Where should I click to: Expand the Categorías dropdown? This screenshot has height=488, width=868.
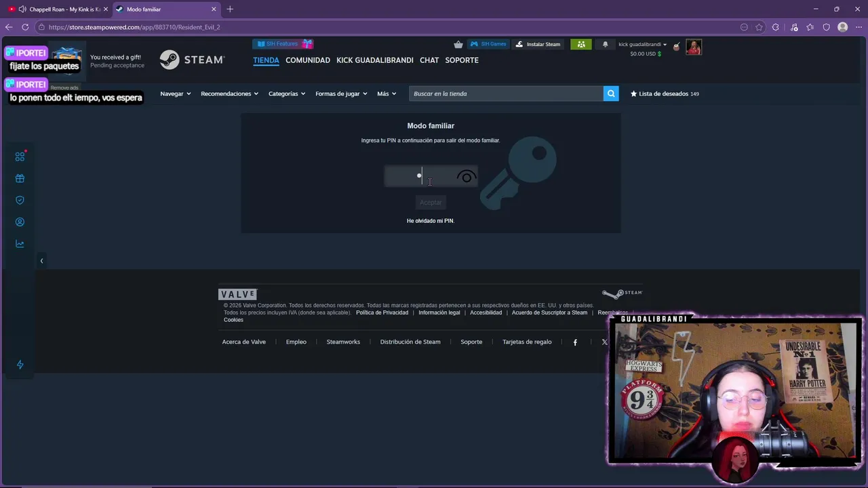coord(287,94)
